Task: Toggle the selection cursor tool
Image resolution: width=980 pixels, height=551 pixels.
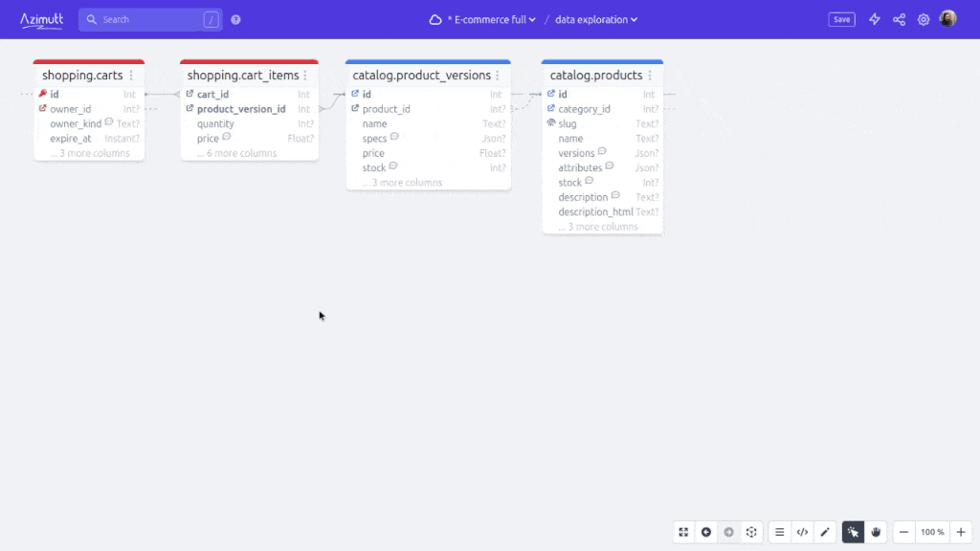Action: coord(853,532)
